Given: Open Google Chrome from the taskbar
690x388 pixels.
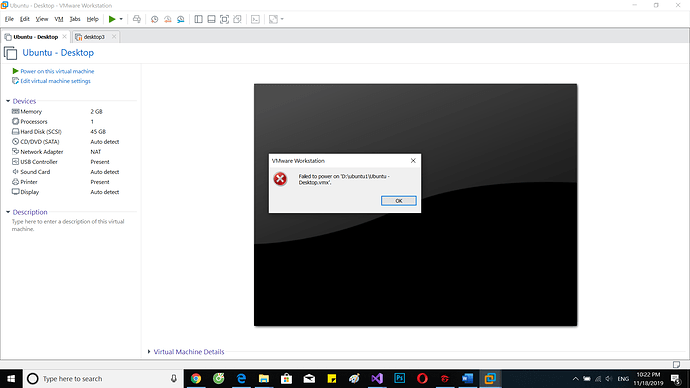Looking at the screenshot, I should 196,378.
